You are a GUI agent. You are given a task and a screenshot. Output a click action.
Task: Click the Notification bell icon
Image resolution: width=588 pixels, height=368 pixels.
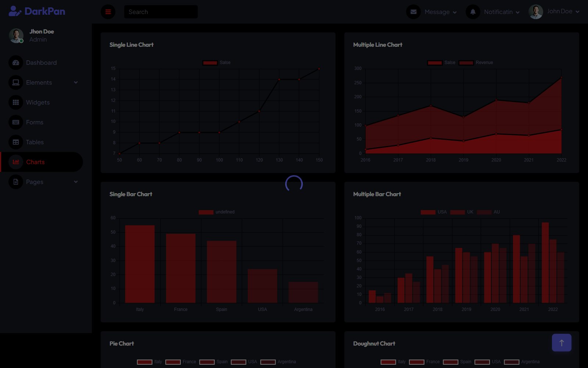(473, 12)
